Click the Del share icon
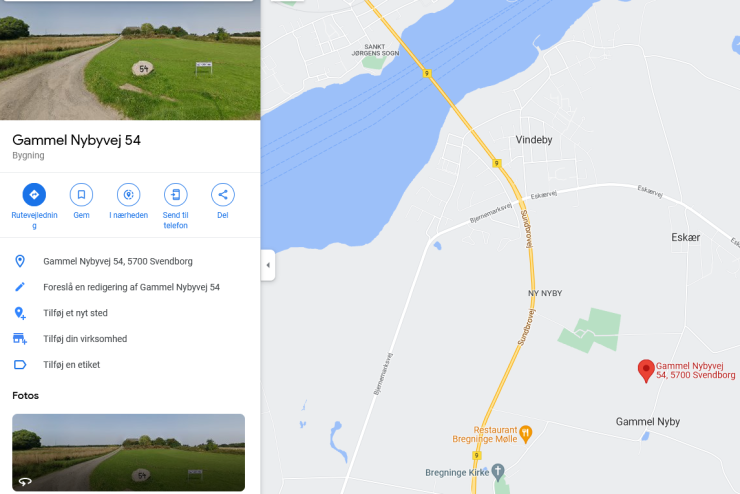The image size is (740, 494). 223,194
